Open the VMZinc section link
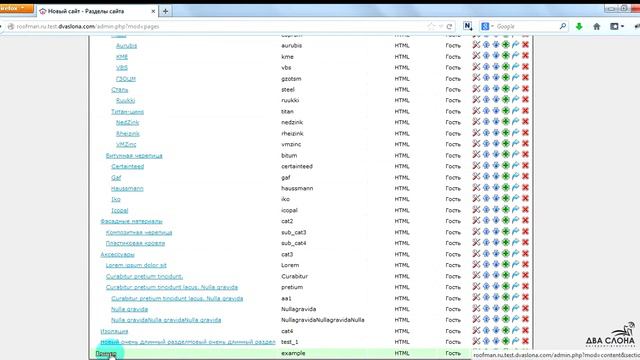Screen dimensions: 640x360 (126, 144)
